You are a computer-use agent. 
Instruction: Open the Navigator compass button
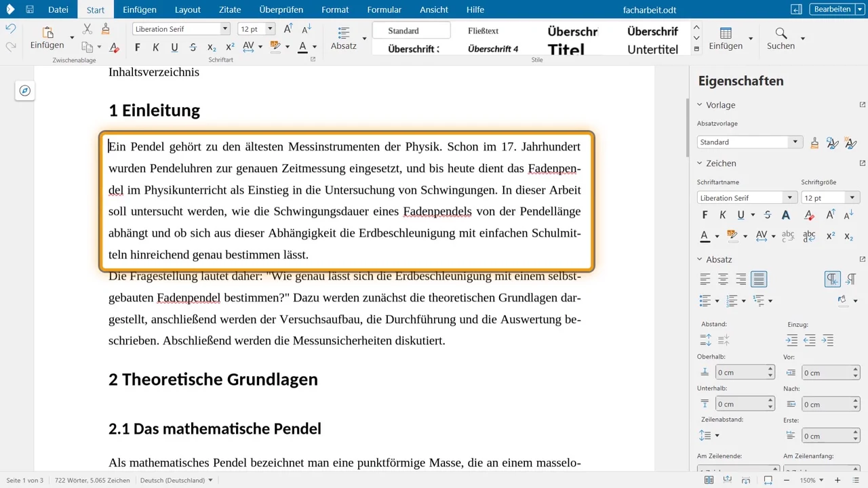pos(25,91)
